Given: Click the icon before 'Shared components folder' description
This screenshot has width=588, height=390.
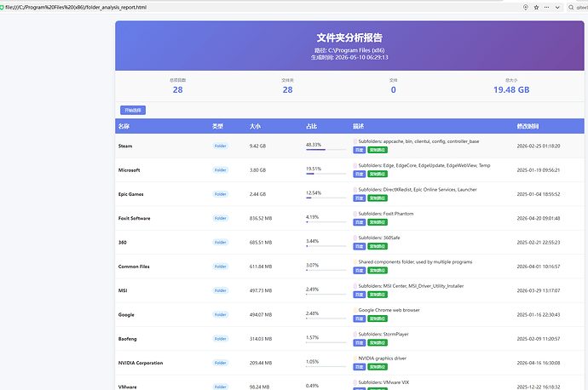Looking at the screenshot, I should [x=355, y=262].
